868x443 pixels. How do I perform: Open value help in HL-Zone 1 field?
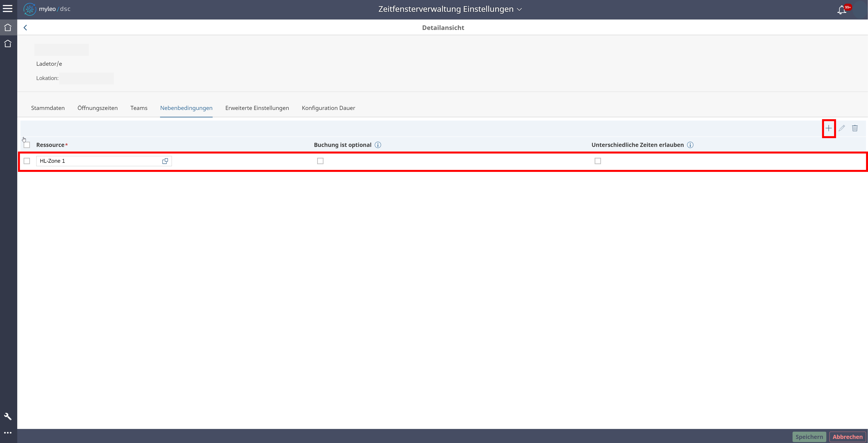pyautogui.click(x=165, y=161)
